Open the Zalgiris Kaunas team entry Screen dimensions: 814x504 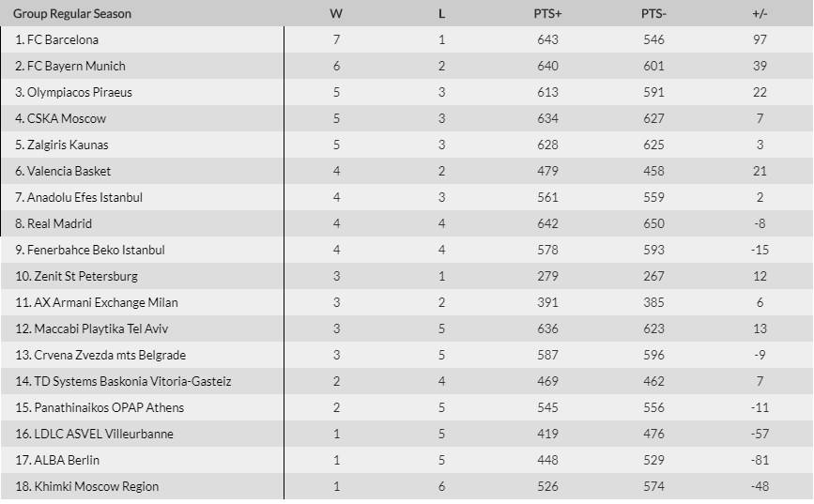[68, 145]
